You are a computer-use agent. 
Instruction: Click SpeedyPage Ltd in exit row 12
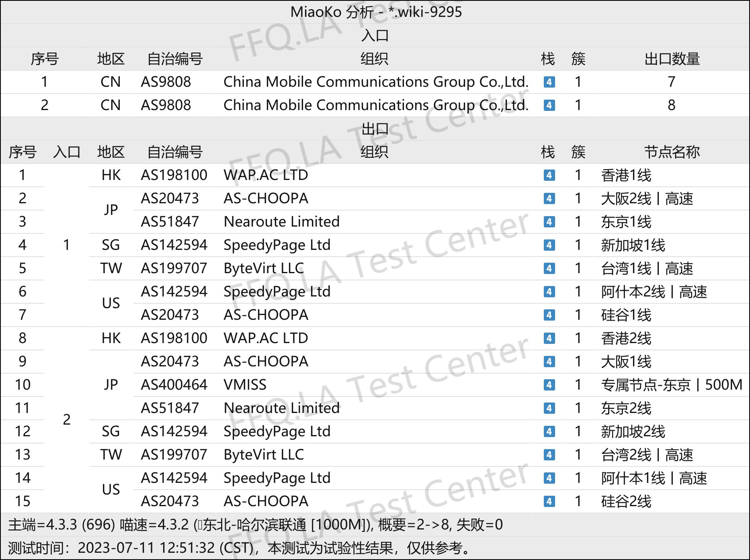[x=277, y=431]
